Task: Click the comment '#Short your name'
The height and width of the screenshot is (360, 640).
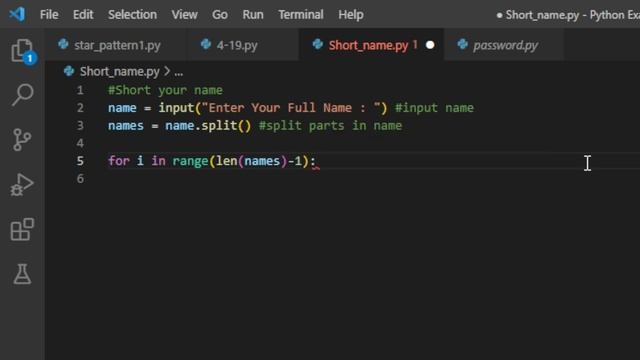Action: point(165,90)
